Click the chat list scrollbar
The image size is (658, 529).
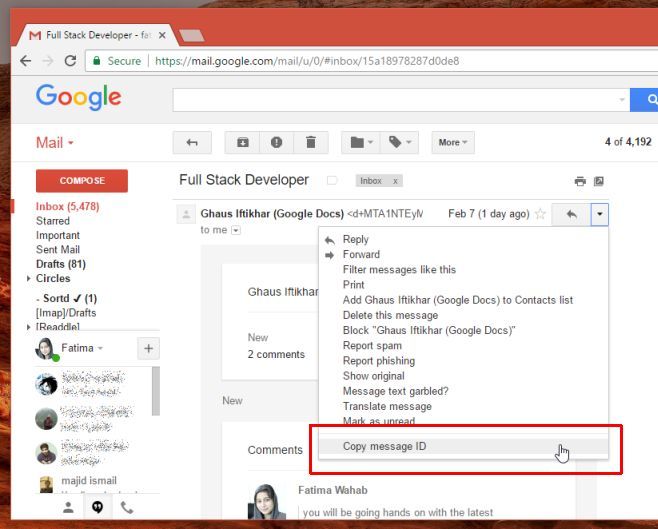click(155, 390)
